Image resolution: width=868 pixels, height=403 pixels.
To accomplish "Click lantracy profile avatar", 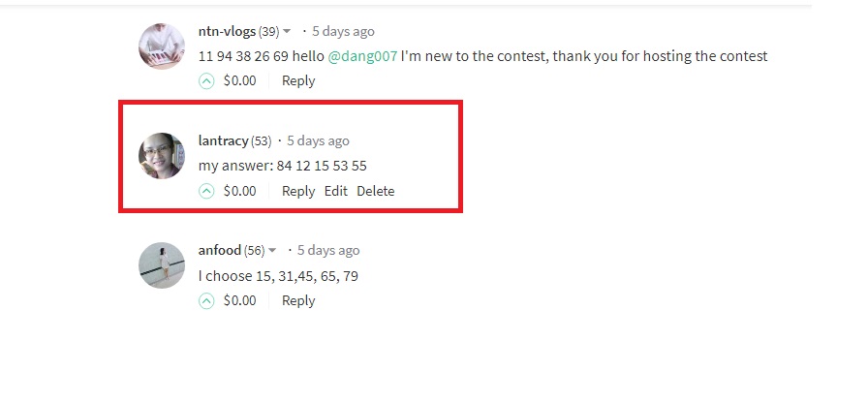I will [x=162, y=156].
